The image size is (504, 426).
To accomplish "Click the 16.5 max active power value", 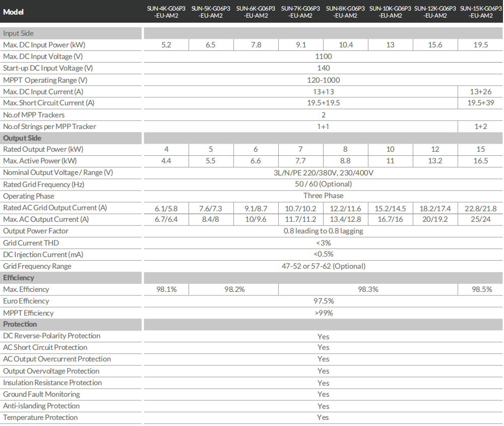I will 480,161.
